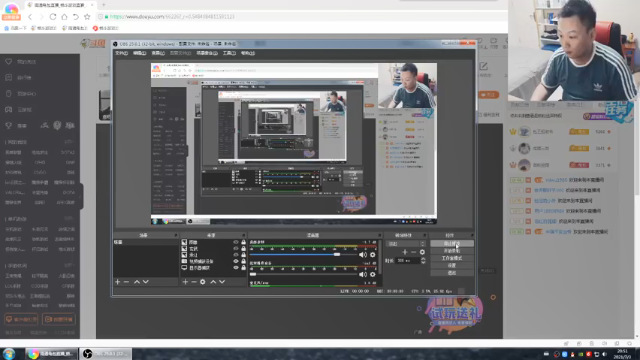
Task: Remove selected source with minus icon
Action: (x=194, y=282)
